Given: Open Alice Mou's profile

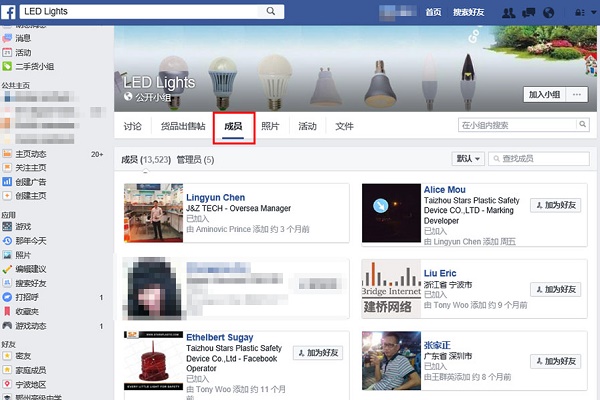Looking at the screenshot, I should [x=445, y=189].
